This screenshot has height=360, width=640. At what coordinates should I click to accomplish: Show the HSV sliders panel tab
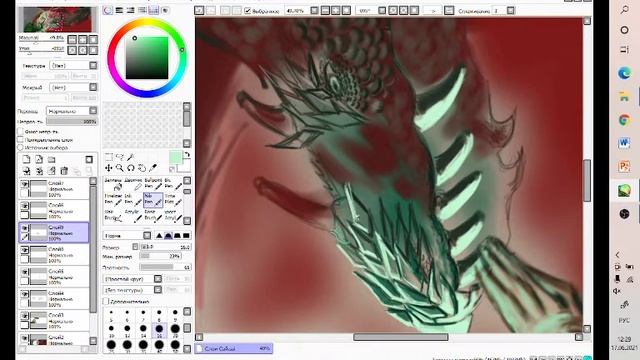(x=131, y=11)
